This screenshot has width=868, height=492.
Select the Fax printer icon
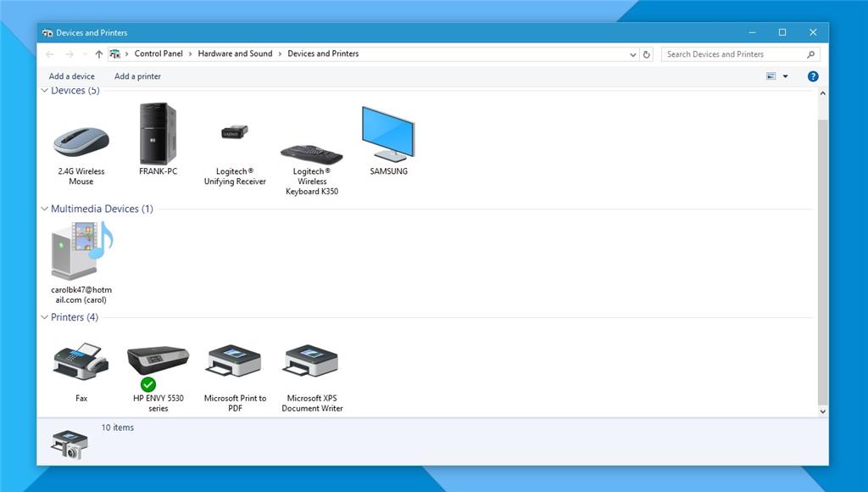point(81,361)
